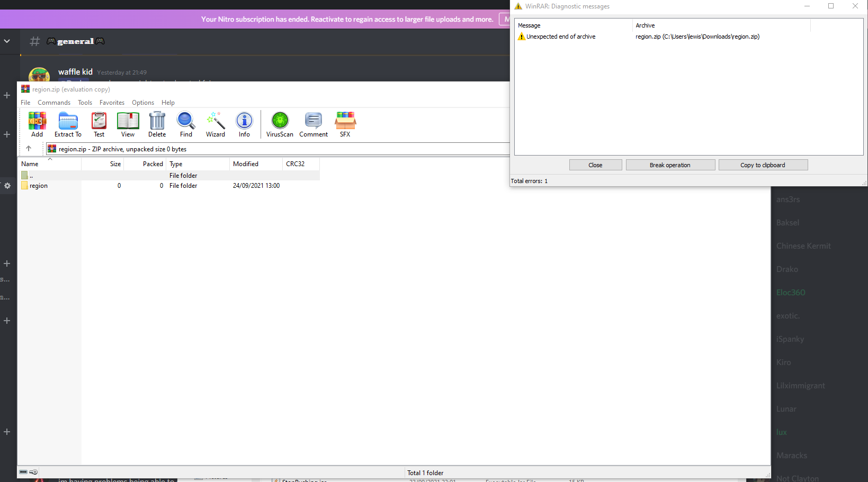Viewport: 868px width, 482px height.
Task: Select member ans3rs in Discord list
Action: pyautogui.click(x=788, y=199)
